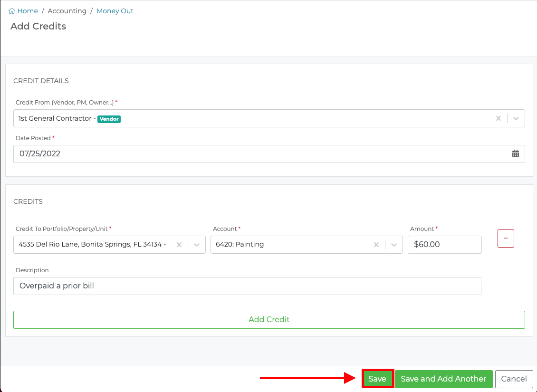The image size is (537, 392).
Task: Click Save and Add Another
Action: click(443, 379)
